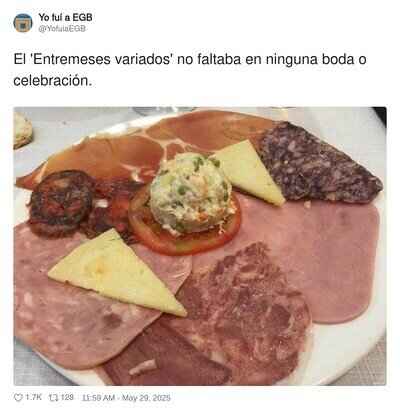The width and height of the screenshot is (400, 412).
Task: Click the upper cheese wedge near salchichón
Action: click(248, 172)
